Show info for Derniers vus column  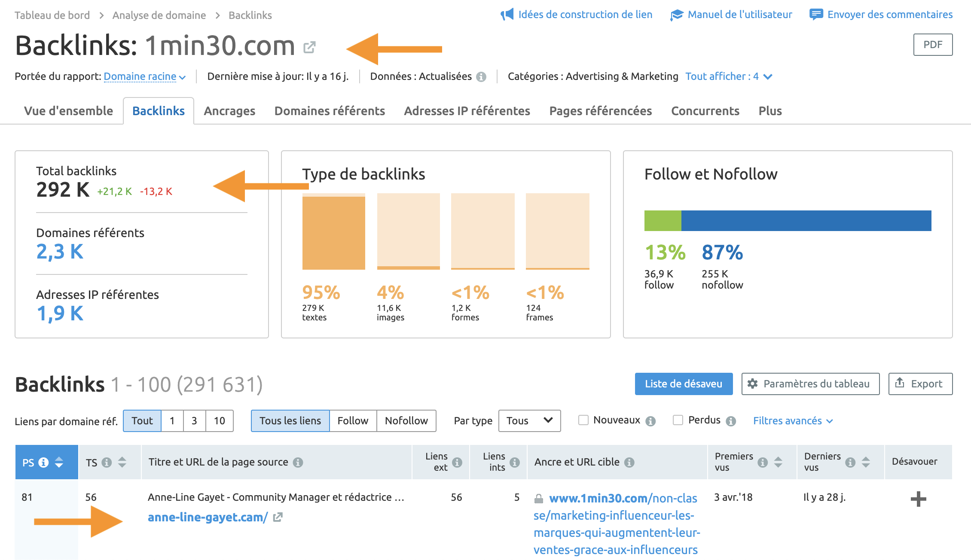click(x=850, y=463)
